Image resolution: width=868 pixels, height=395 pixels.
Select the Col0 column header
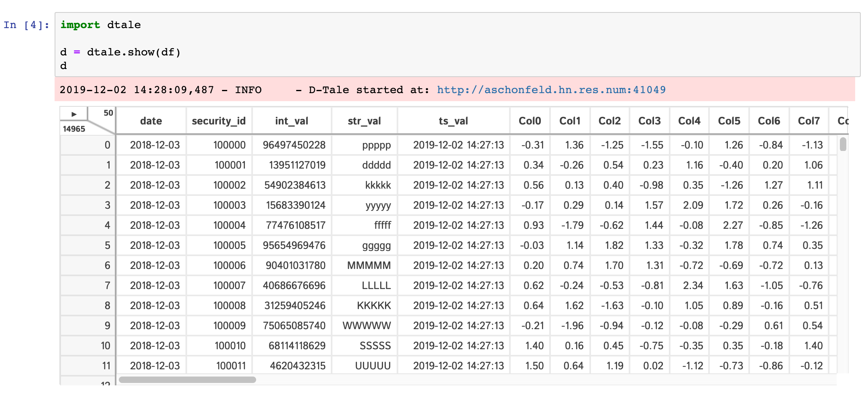[x=530, y=121]
